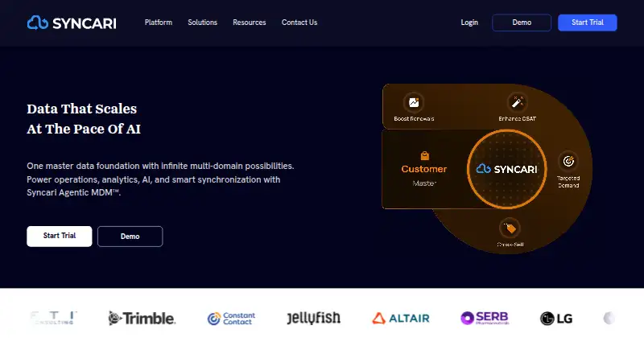Click the SERB Pharmaceuticals logo

(485, 318)
